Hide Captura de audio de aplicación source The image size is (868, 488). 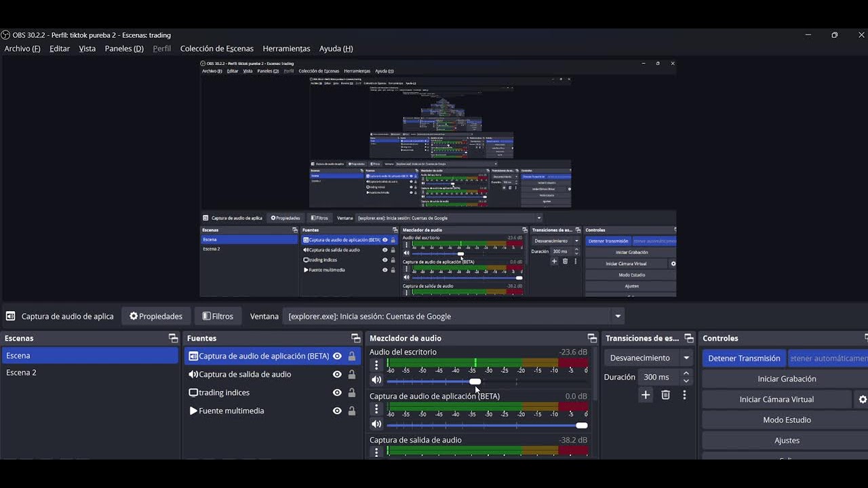point(337,356)
